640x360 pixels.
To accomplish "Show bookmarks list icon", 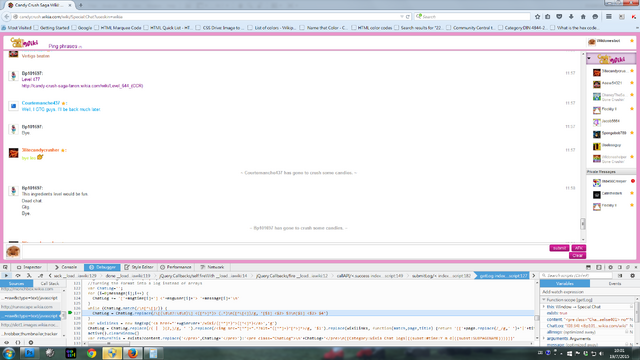I will click(x=548, y=17).
